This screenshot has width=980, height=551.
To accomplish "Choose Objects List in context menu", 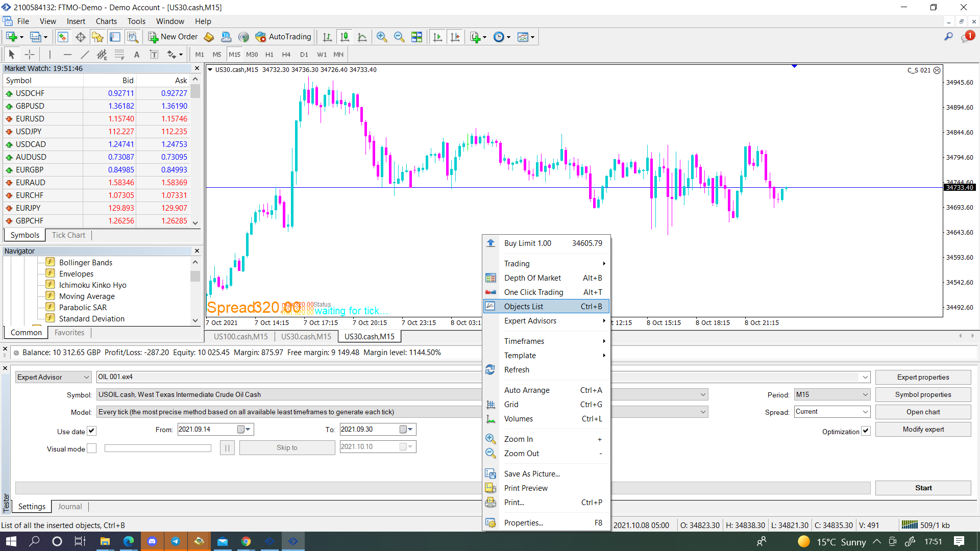I will point(546,306).
